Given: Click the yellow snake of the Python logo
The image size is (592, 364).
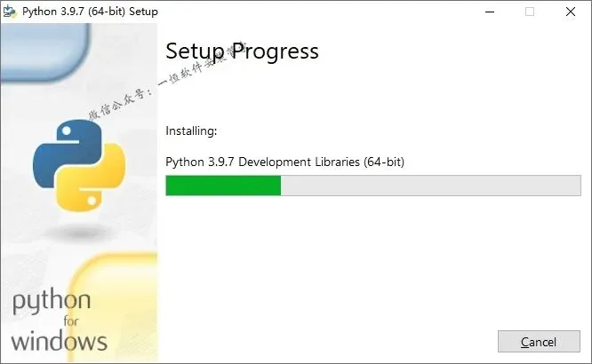Looking at the screenshot, I should tap(94, 179).
